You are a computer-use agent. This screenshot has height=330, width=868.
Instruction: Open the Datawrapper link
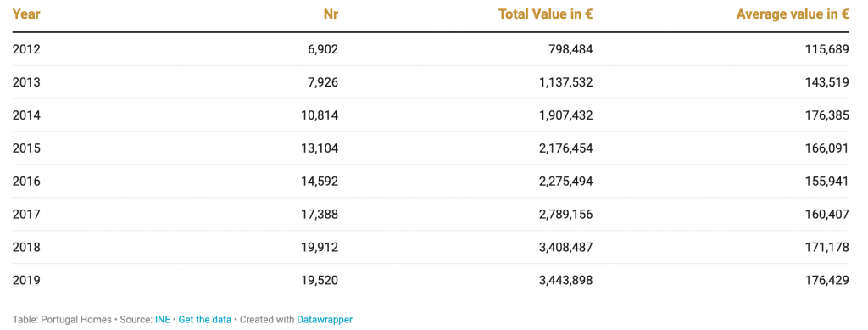coord(325,320)
